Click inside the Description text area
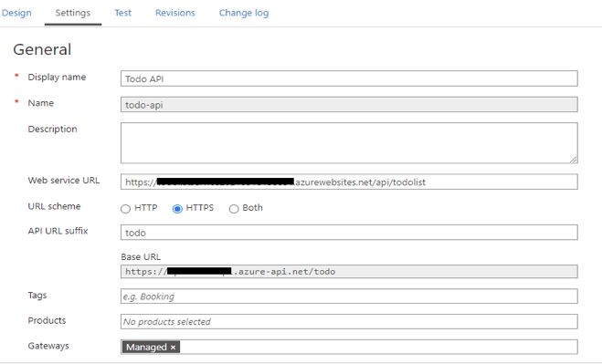Screen dimensions: 602x364 click(x=349, y=143)
